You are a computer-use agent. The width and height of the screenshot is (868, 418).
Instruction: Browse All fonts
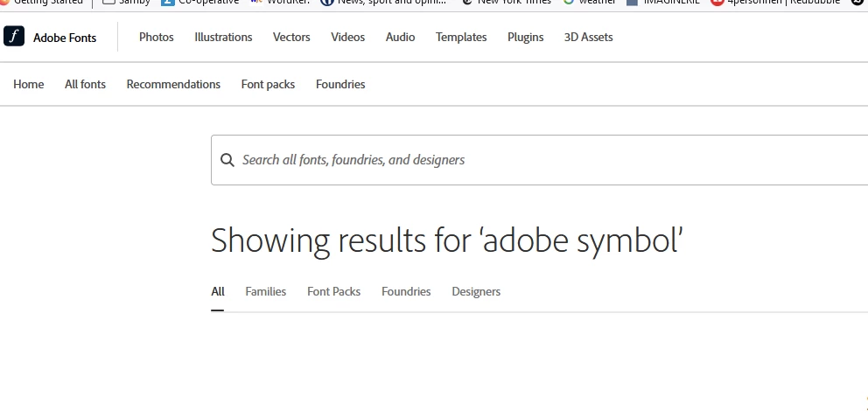pyautogui.click(x=85, y=84)
